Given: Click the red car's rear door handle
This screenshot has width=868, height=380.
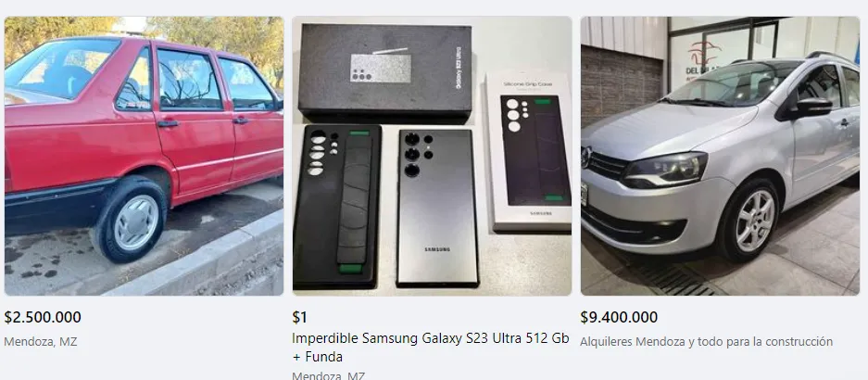Looking at the screenshot, I should tap(240, 120).
